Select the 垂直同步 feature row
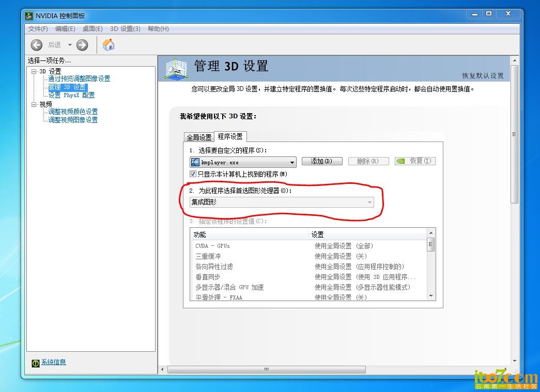Viewport: 540px width, 392px height. tap(308, 277)
